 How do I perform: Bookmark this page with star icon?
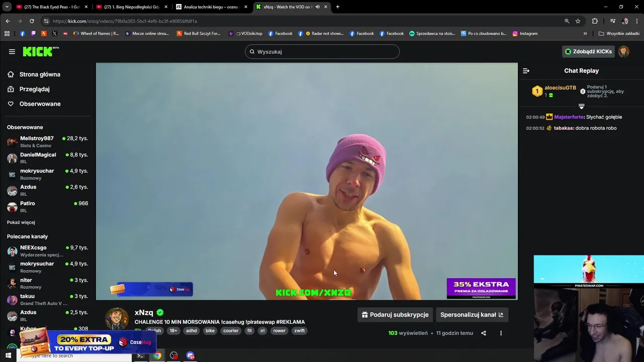pos(578,21)
